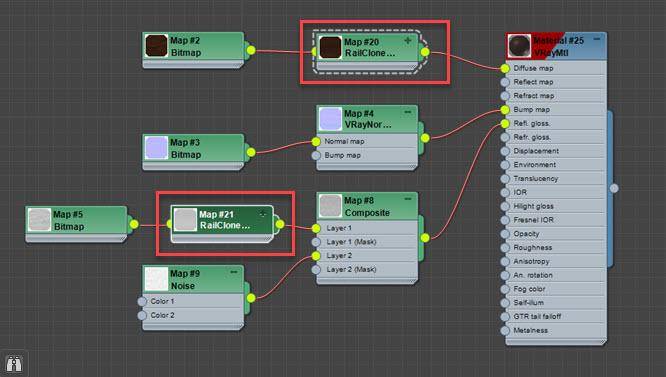Viewport: 666px width, 377px height.
Task: Click the Color 1 slot on Noise node
Action: (x=192, y=301)
